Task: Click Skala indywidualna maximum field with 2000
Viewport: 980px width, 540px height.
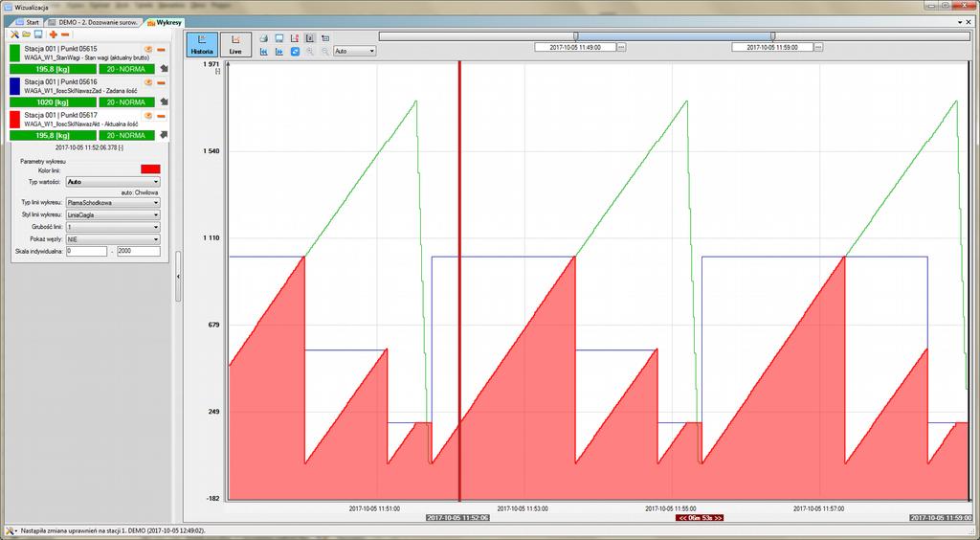Action: (139, 251)
